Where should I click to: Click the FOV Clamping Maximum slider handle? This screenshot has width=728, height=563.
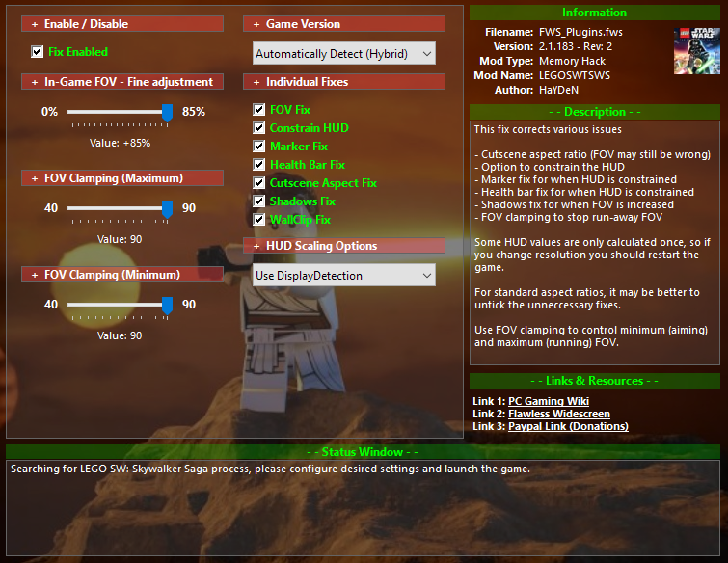pyautogui.click(x=167, y=209)
